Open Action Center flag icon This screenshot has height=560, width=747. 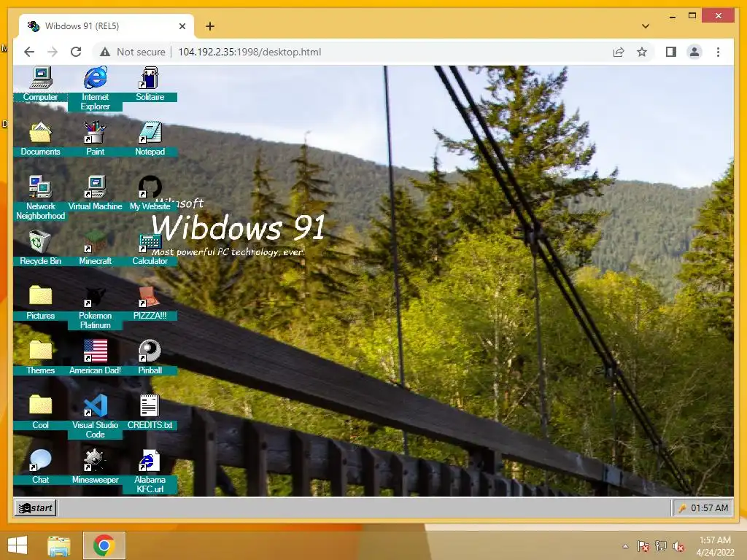pos(643,546)
